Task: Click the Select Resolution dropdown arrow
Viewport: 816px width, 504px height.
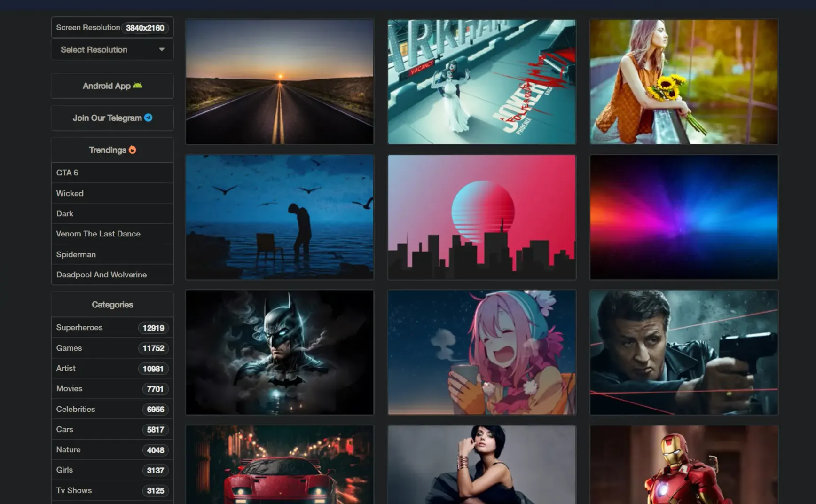Action: pyautogui.click(x=162, y=49)
